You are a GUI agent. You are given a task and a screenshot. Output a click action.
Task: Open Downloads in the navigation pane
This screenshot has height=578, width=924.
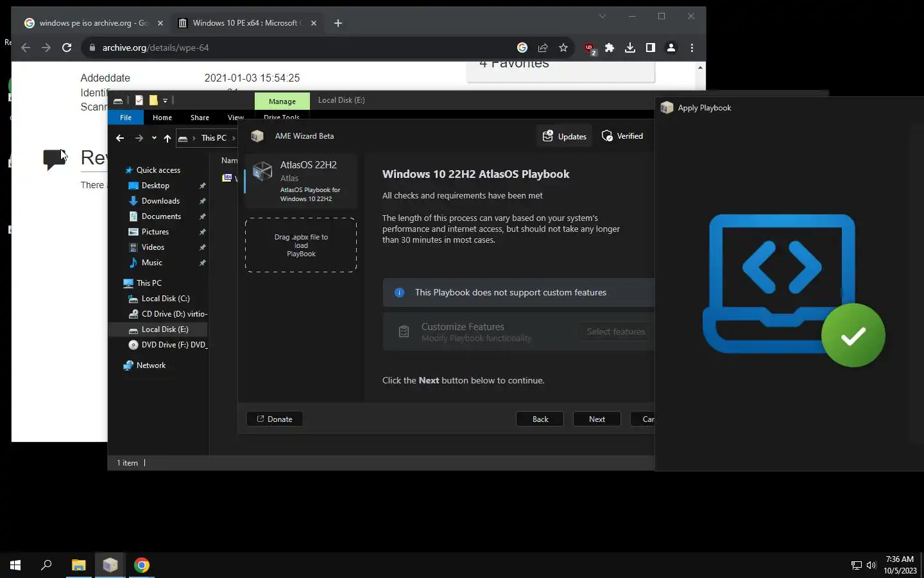(160, 201)
